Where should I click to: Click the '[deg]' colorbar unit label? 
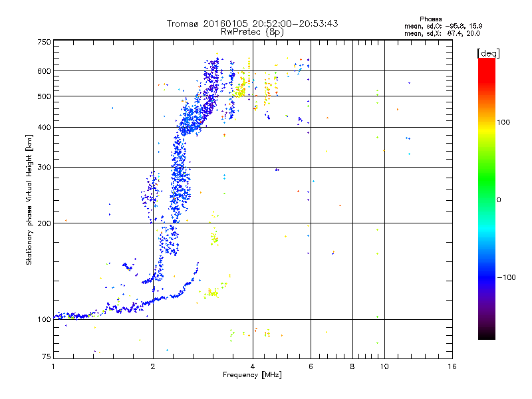pos(488,53)
